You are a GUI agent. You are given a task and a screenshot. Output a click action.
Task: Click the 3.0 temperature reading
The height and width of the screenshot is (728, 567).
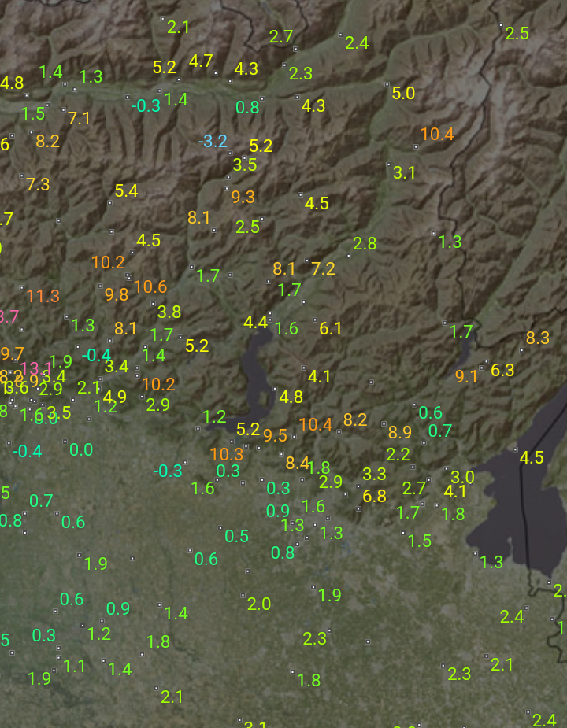[462, 477]
